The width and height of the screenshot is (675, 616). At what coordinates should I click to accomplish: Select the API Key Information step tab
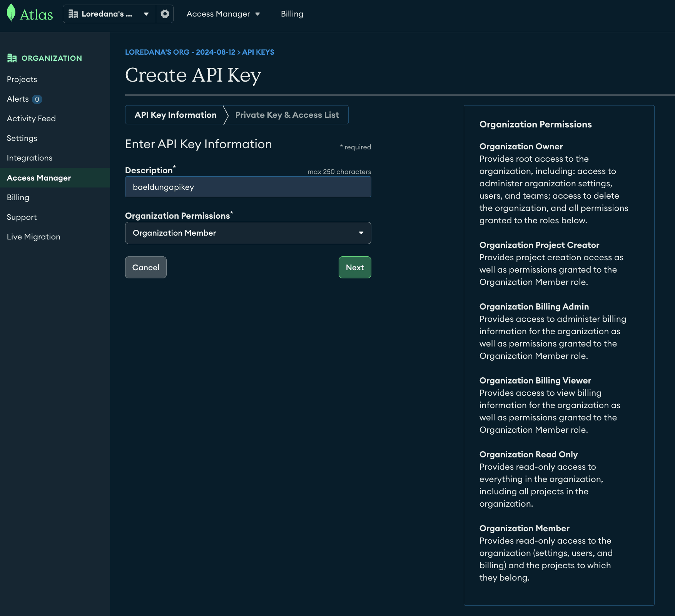(x=175, y=115)
